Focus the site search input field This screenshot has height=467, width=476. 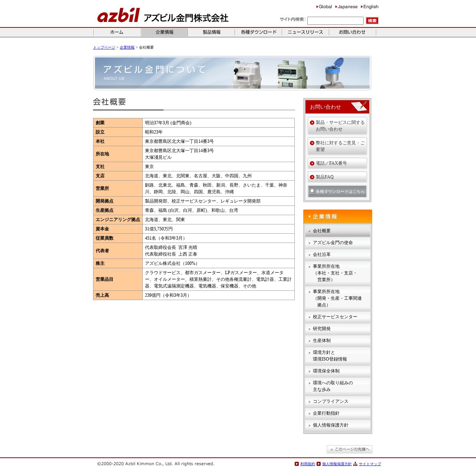pos(335,21)
